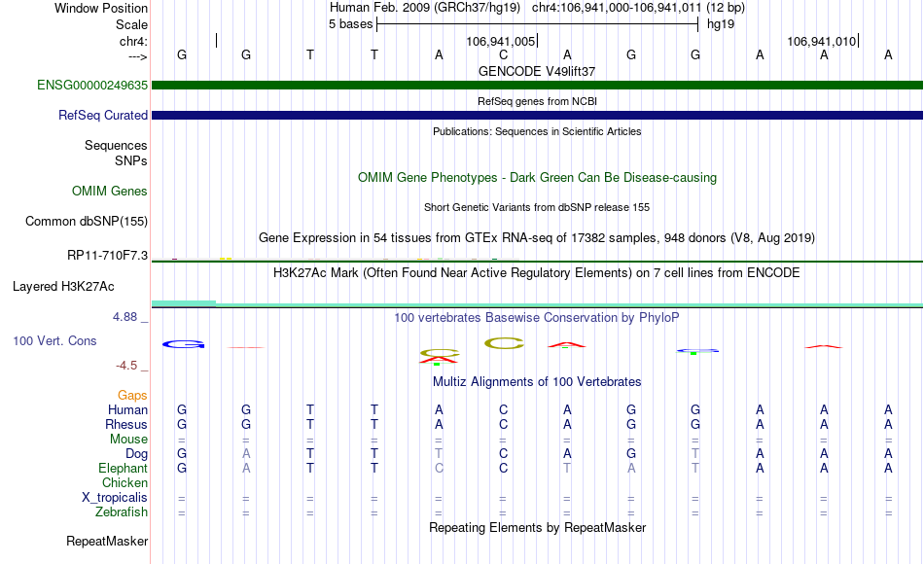
Task: Click the H3K27Ac Mark ENCODE track title
Action: click(x=537, y=273)
